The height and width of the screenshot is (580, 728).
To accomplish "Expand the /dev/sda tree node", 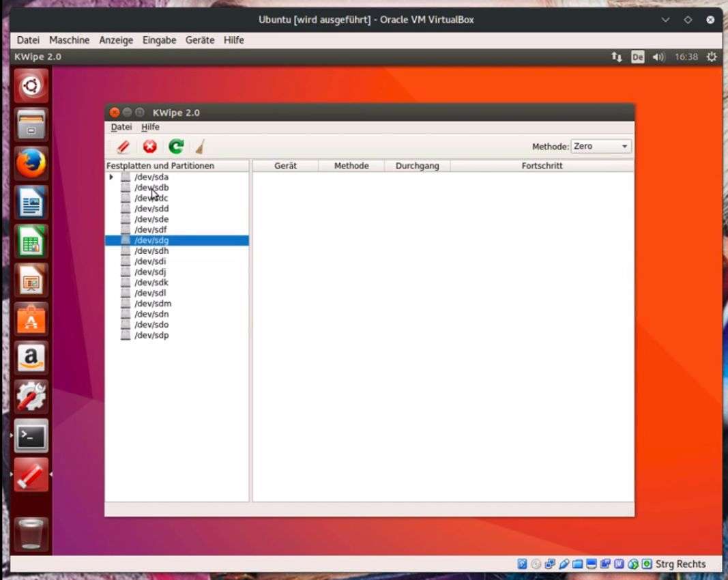I will click(x=111, y=177).
